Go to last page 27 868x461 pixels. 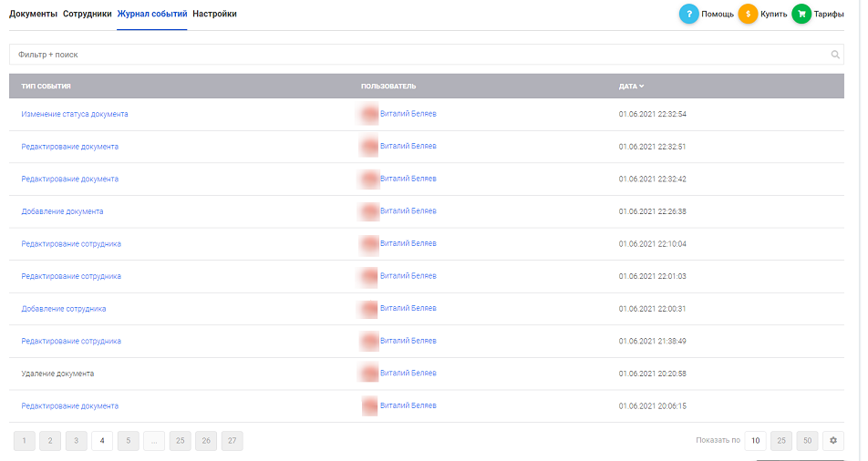(232, 441)
